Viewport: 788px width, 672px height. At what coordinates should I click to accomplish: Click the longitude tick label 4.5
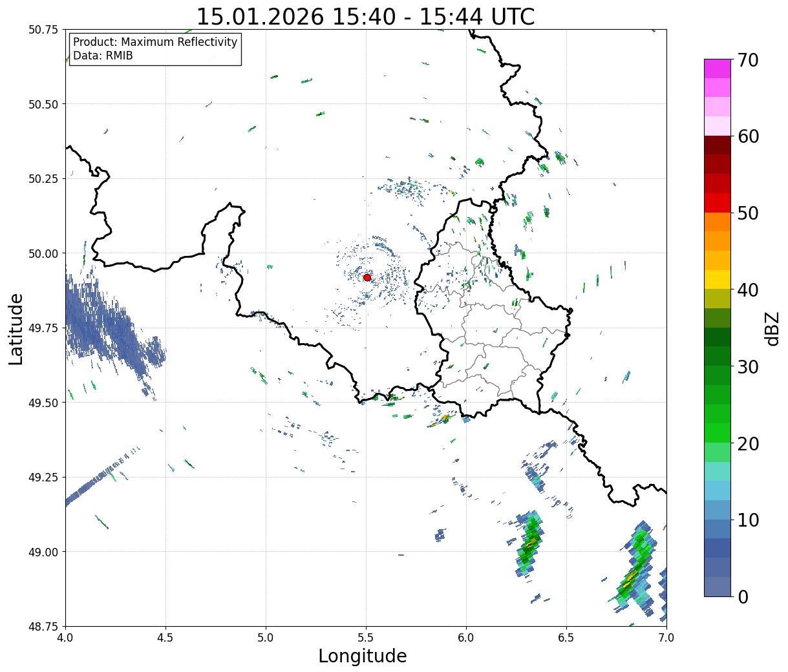tap(165, 638)
